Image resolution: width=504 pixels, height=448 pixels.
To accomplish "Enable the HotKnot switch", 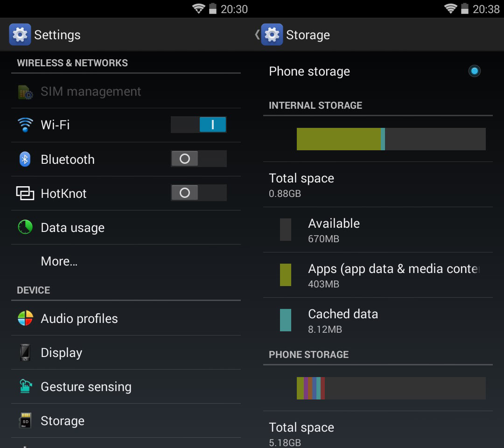I will pos(199,193).
